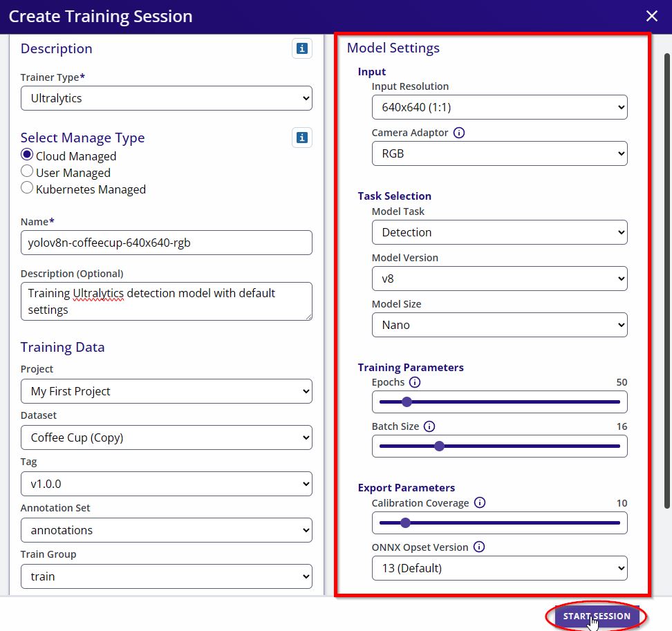Open the Model Size dropdown
Screen dimensions: 672x631
[x=499, y=324]
